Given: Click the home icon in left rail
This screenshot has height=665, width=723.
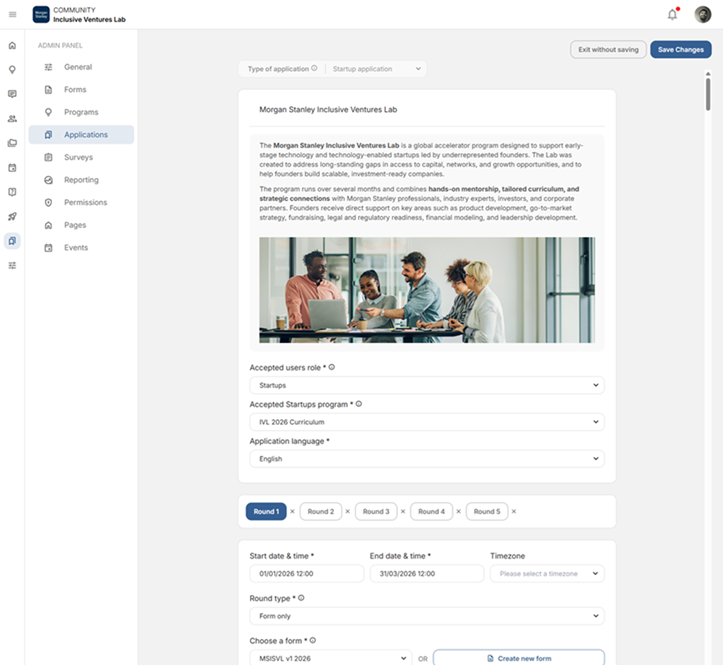Looking at the screenshot, I should [x=12, y=45].
